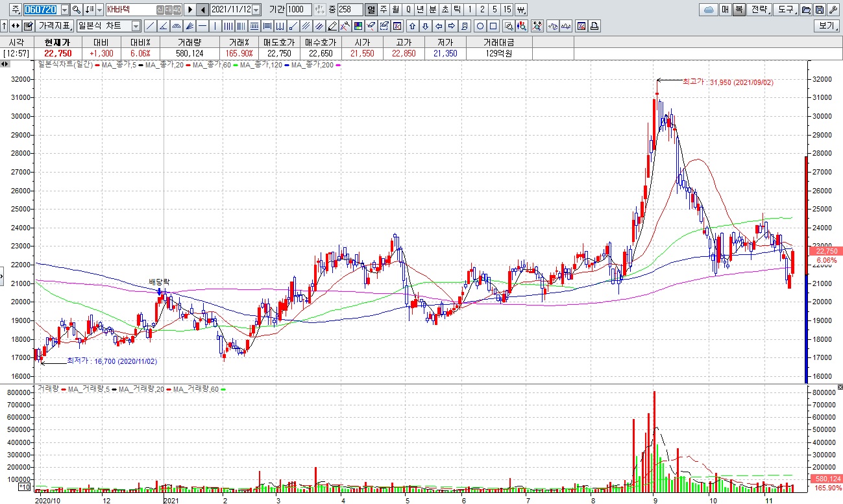The image size is (843, 504).
Task: Toggle weekly period button 주
Action: 383,10
